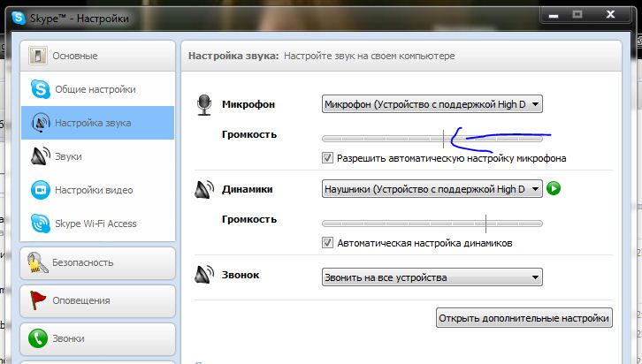Image resolution: width=642 pixels, height=364 pixels.
Task: Play test sound with green button
Action: 554,188
